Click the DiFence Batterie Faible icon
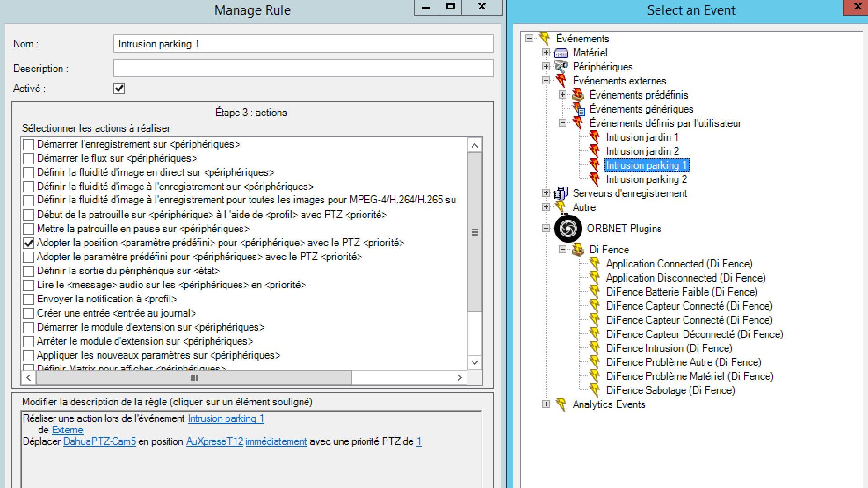868x488 pixels. tap(594, 291)
